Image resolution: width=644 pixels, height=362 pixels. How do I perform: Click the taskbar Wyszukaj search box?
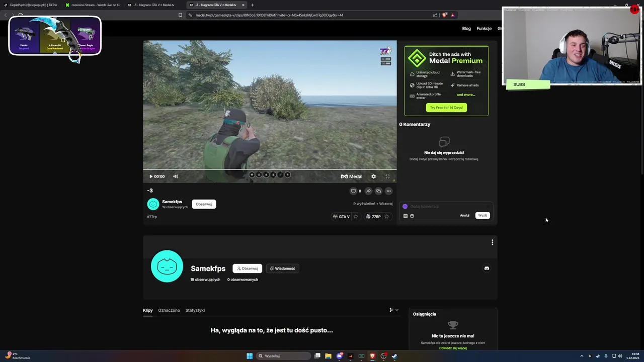coord(283,356)
